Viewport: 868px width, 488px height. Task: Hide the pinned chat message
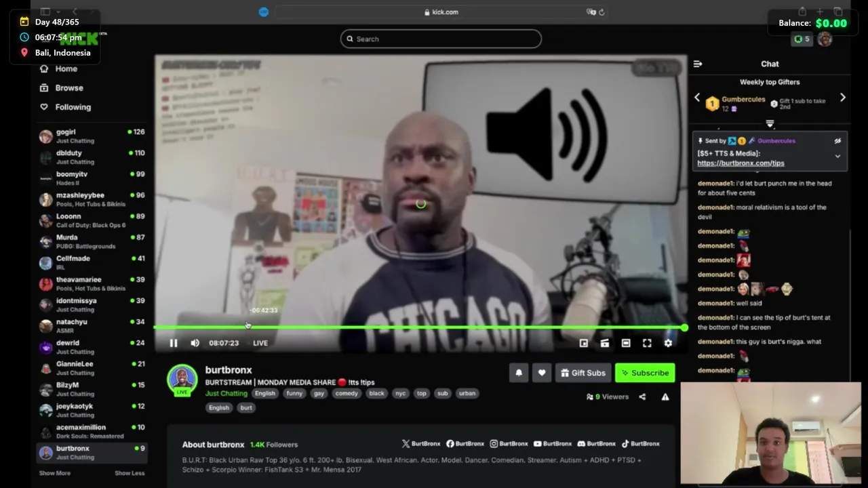click(x=837, y=141)
